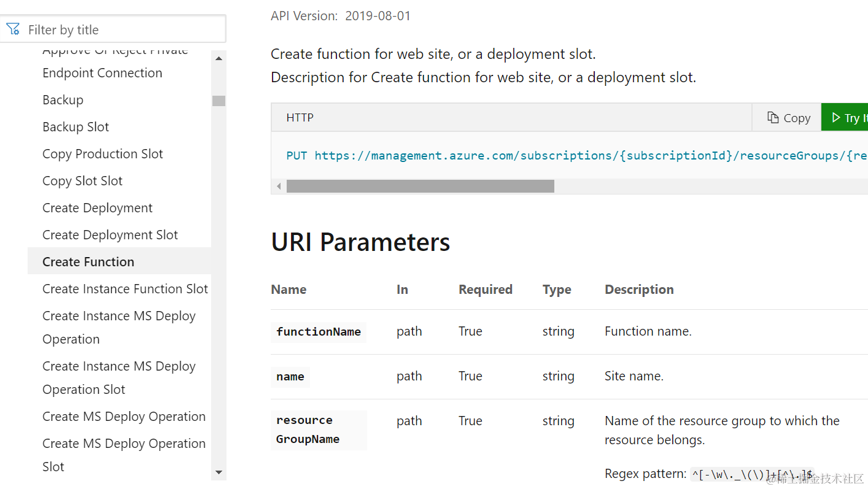This screenshot has width=868, height=489.
Task: Select Backup Slot in the sidebar
Action: (x=76, y=127)
